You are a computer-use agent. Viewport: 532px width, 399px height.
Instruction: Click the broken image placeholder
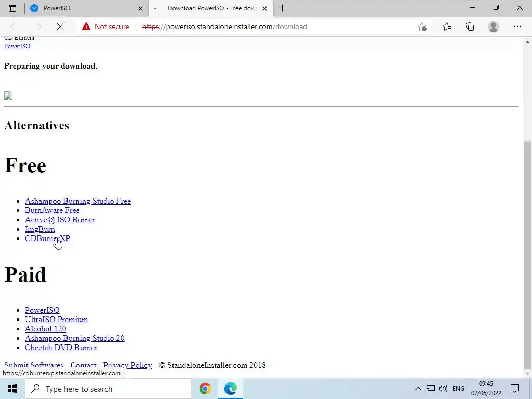(x=8, y=96)
